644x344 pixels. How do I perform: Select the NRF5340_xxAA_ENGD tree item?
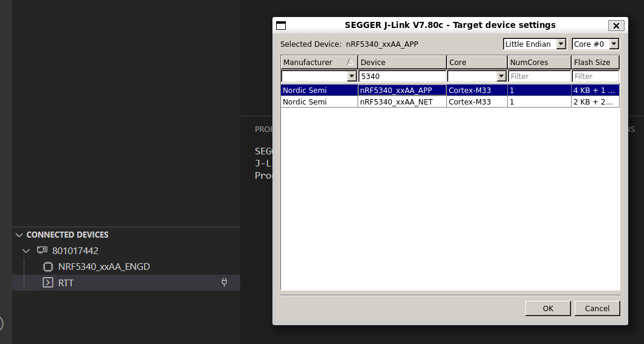(x=126, y=267)
